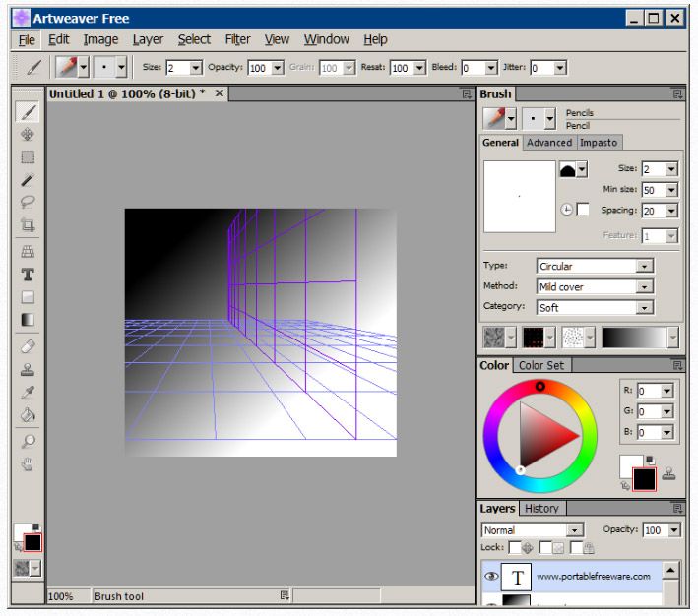Select the Paint Bucket fill tool
Viewport: 698px width, 616px height.
point(29,415)
